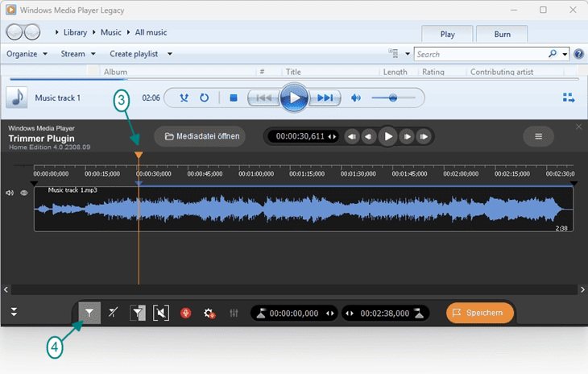Click arrows stepper before end time 00:02:38,000

tap(350, 314)
